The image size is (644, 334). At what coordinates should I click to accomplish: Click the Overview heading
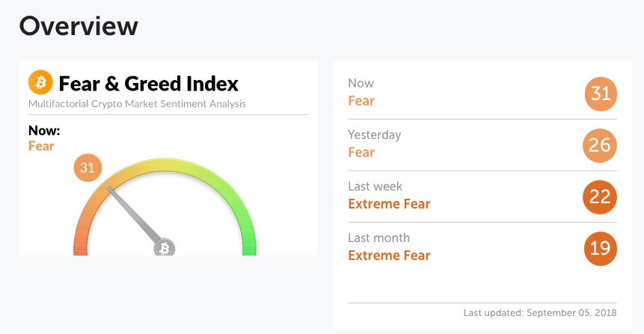tap(79, 26)
